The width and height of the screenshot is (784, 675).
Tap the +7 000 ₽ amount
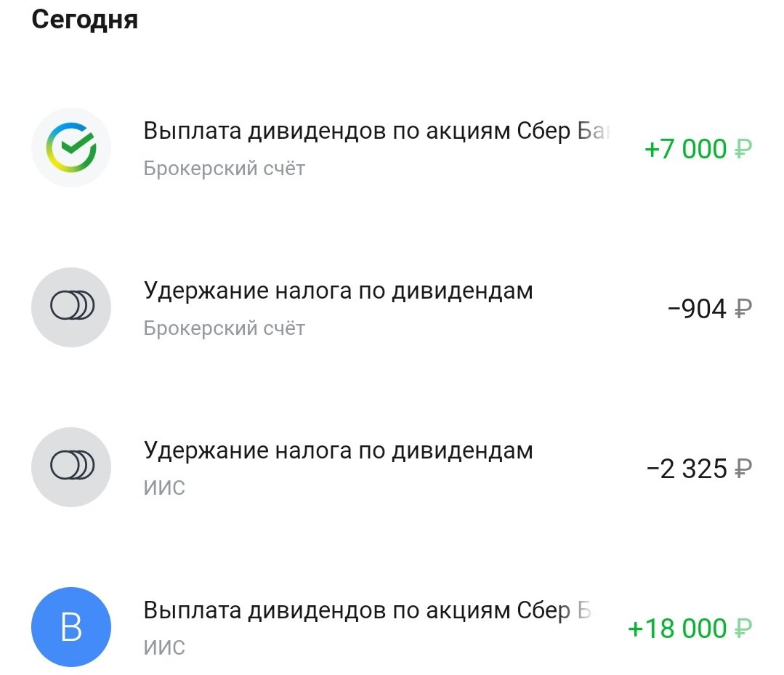tap(698, 149)
